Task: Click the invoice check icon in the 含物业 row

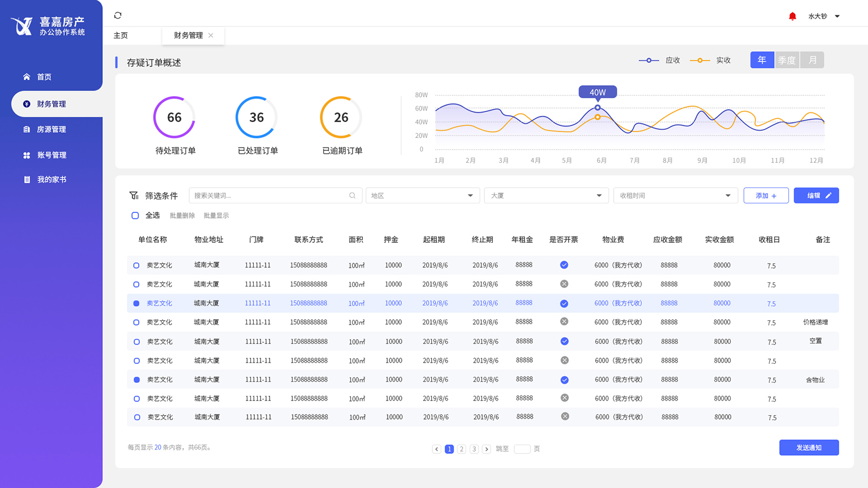Action: click(x=565, y=380)
